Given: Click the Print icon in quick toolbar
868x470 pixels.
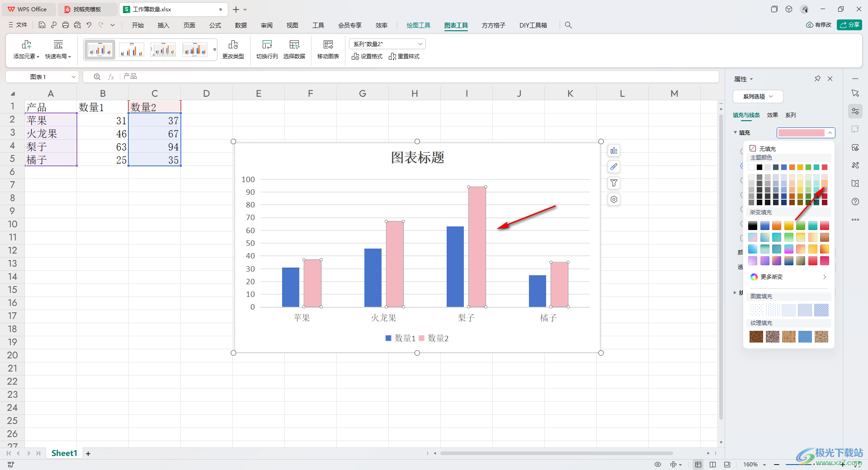Looking at the screenshot, I should [66, 25].
